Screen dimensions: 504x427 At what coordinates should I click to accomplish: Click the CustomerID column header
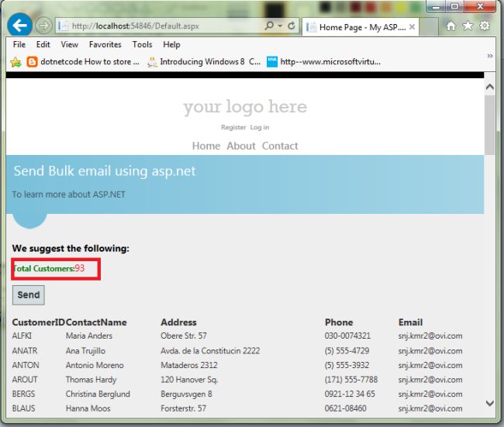(38, 322)
